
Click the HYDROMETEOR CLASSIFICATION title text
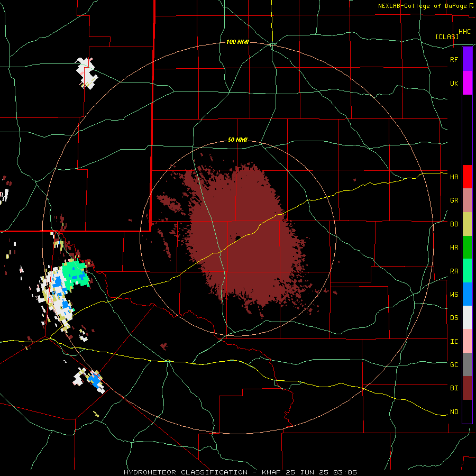(186, 472)
